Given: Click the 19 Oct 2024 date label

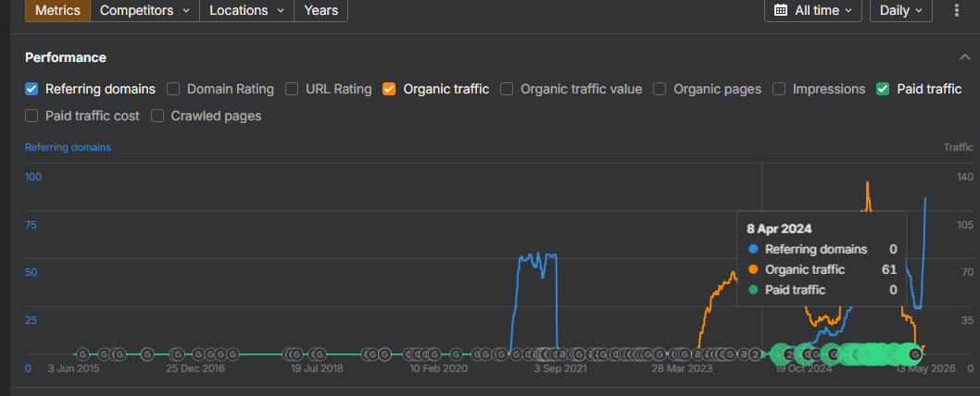Looking at the screenshot, I should pos(804,368).
